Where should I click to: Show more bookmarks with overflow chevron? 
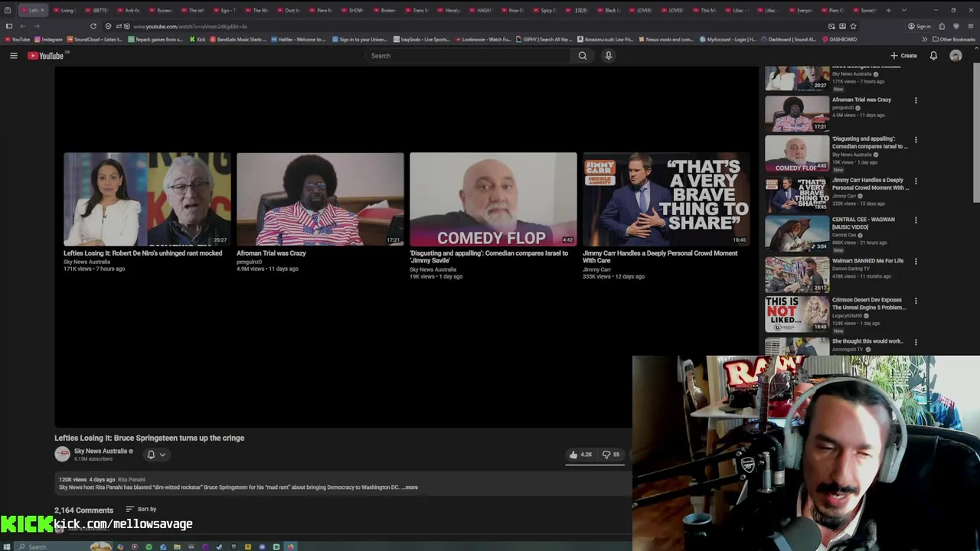(x=924, y=39)
